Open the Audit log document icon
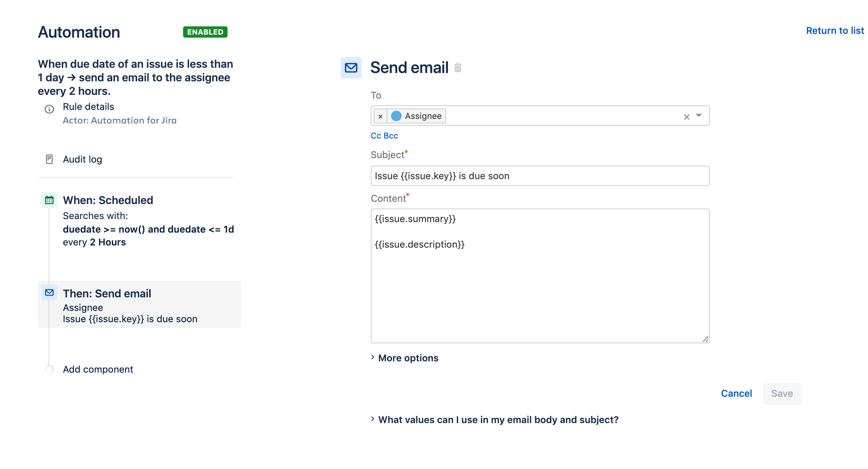Image resolution: width=868 pixels, height=469 pixels. 49,159
